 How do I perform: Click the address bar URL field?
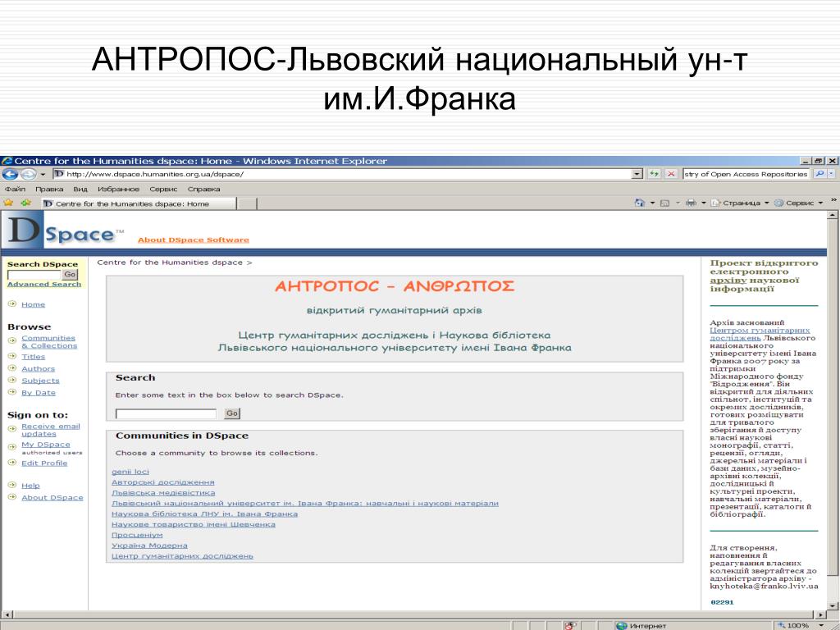pos(343,174)
